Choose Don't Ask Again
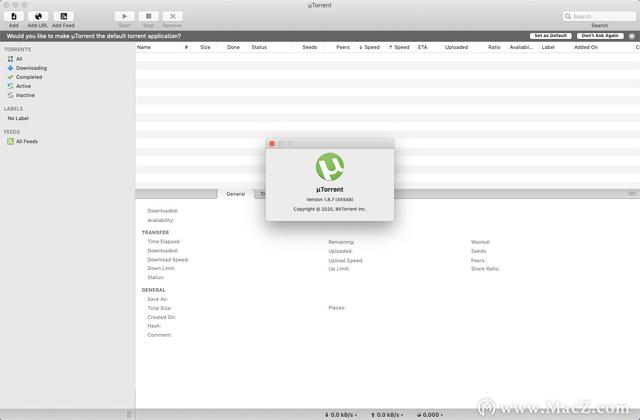640x420 pixels. pos(600,36)
